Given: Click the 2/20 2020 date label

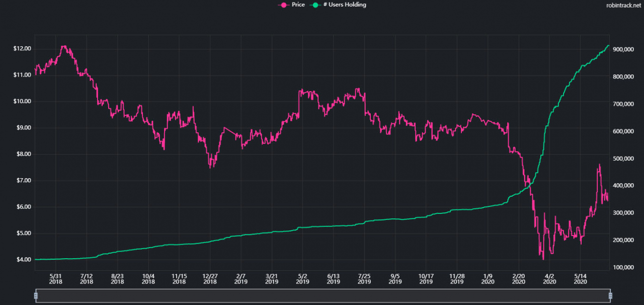Looking at the screenshot, I should tap(519, 279).
